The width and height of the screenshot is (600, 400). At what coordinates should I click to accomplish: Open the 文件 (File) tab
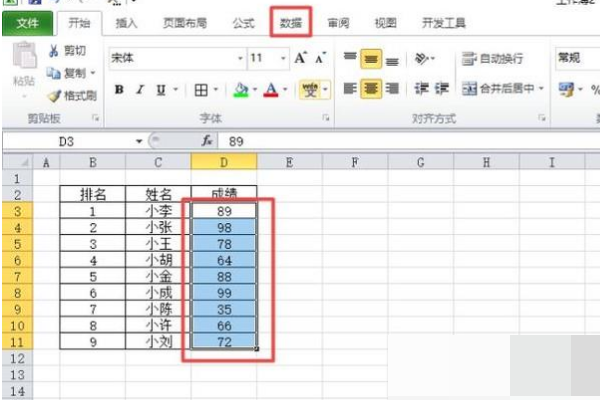28,23
